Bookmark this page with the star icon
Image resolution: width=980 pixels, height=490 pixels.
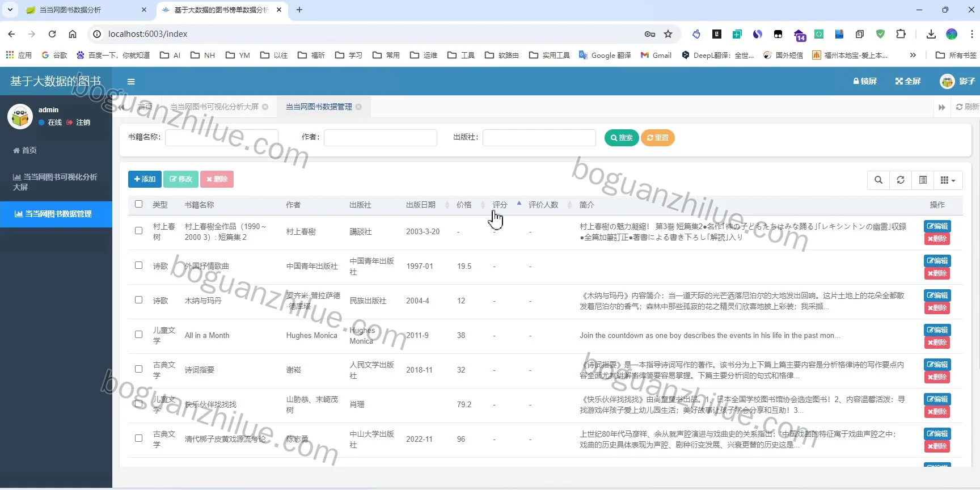pos(668,34)
